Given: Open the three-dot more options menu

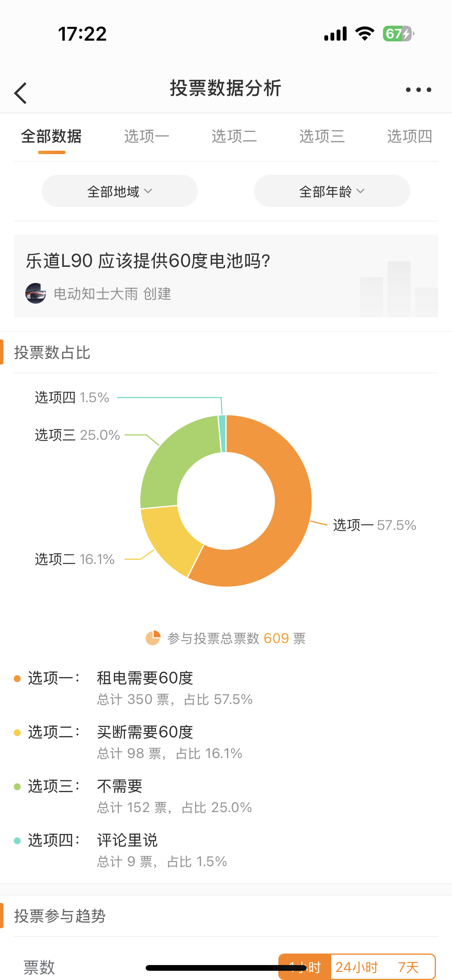Looking at the screenshot, I should [x=418, y=90].
